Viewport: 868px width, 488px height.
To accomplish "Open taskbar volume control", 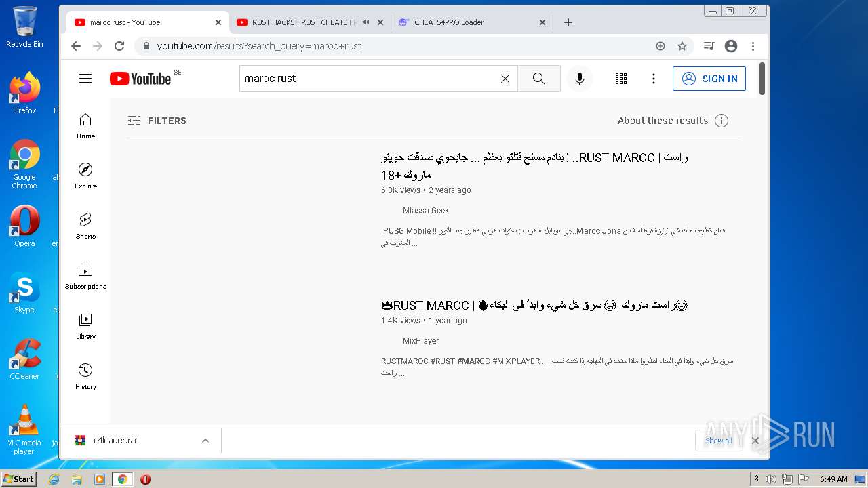I will tap(771, 479).
